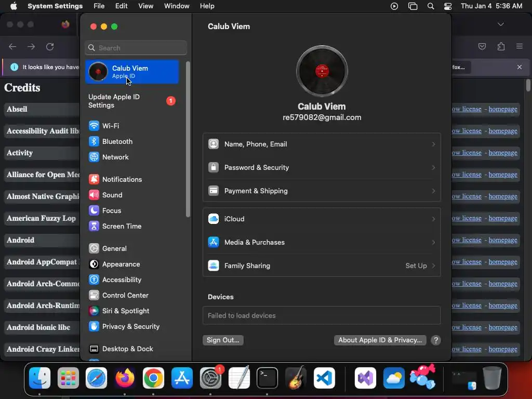
Task: Reload the page in Firefox window
Action: tap(50, 46)
